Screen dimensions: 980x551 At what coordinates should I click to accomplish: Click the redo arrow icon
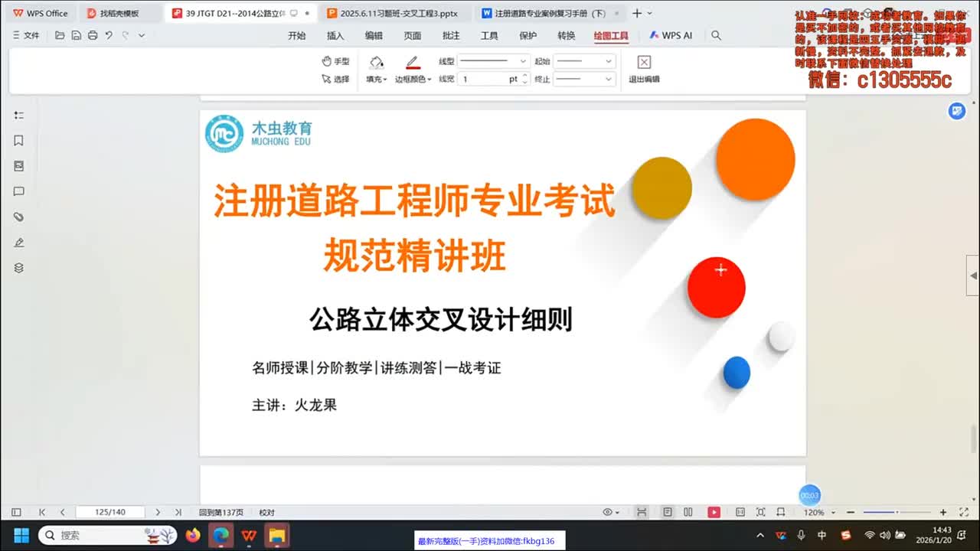(125, 35)
